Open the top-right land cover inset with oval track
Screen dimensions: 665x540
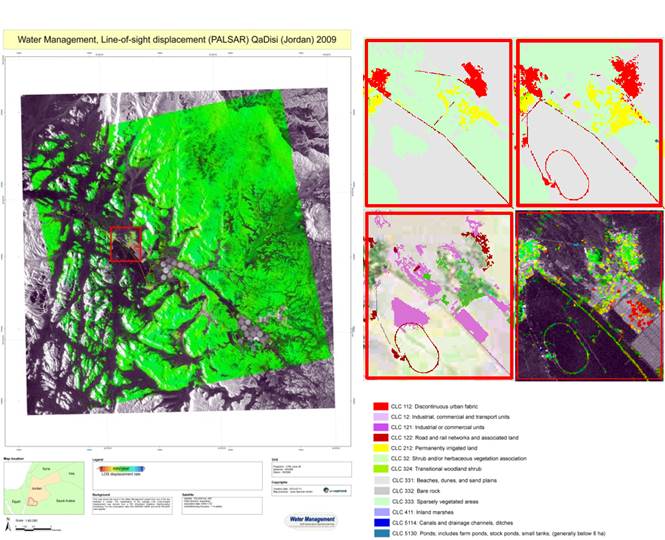pyautogui.click(x=590, y=123)
